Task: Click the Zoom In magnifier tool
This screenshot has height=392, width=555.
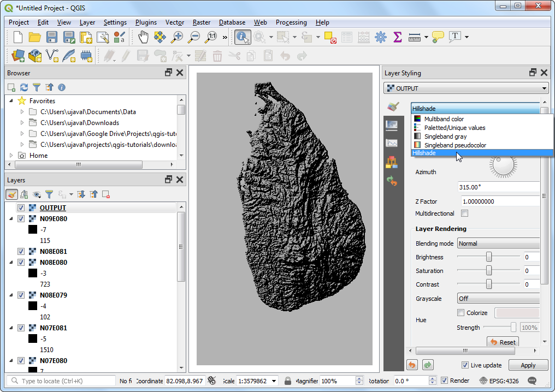Action: (x=176, y=37)
